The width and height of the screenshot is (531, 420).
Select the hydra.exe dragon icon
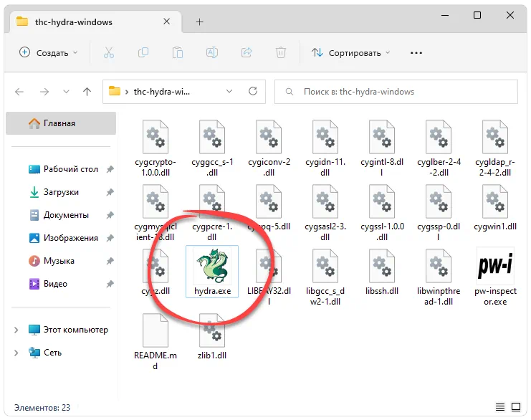[x=212, y=266]
